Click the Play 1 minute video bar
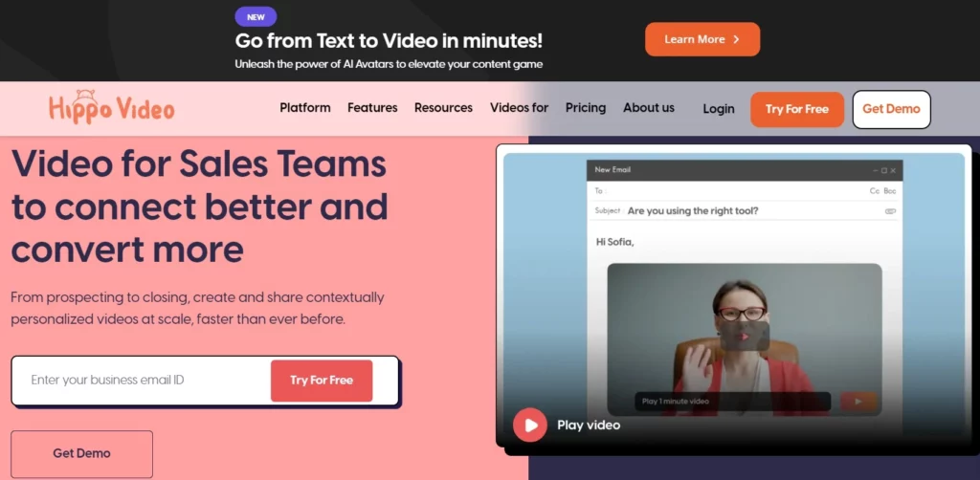 point(732,402)
